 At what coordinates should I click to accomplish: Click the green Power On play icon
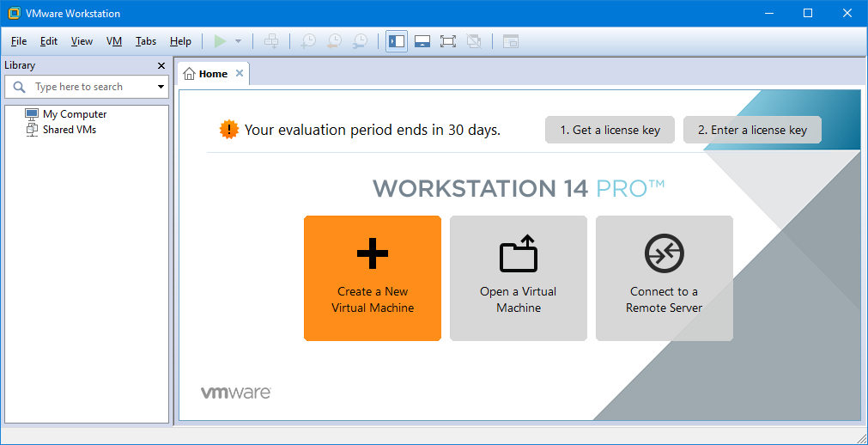coord(221,41)
